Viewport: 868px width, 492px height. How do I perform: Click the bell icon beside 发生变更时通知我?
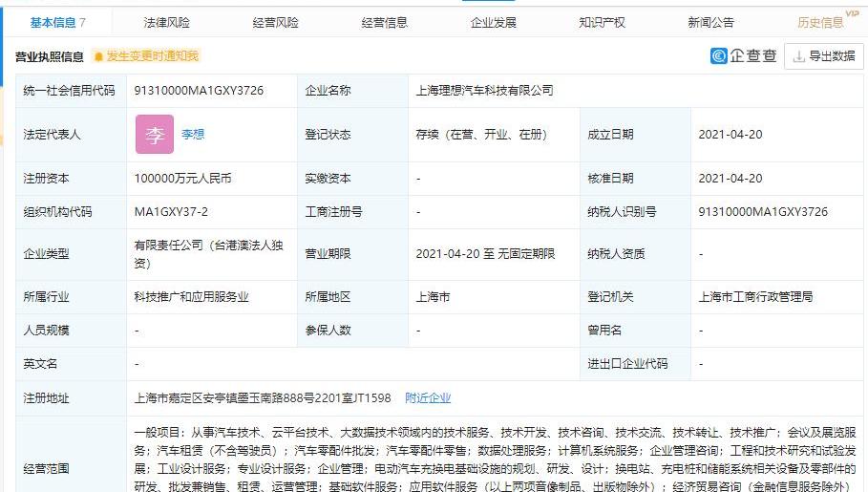point(98,56)
